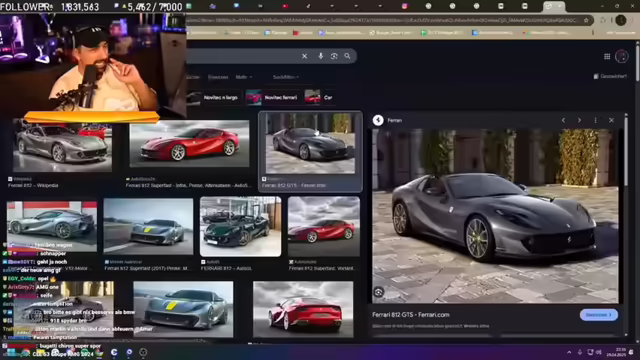The image size is (640, 360).
Task: Open the Google apps grid
Action: point(607,57)
